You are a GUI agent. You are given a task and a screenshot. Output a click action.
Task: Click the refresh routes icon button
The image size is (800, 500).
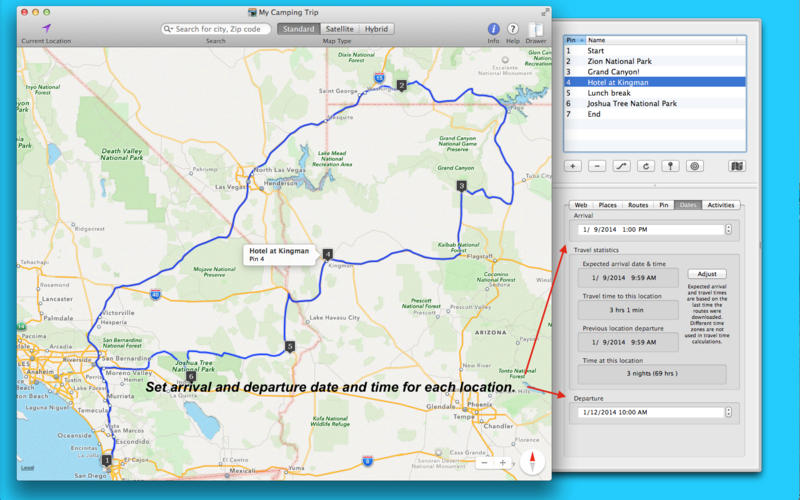tap(646, 166)
